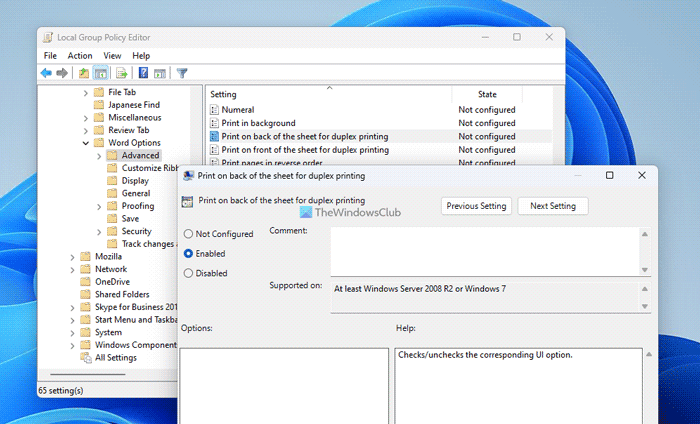
Task: Open the blue Help book toolbar icon
Action: (x=143, y=73)
